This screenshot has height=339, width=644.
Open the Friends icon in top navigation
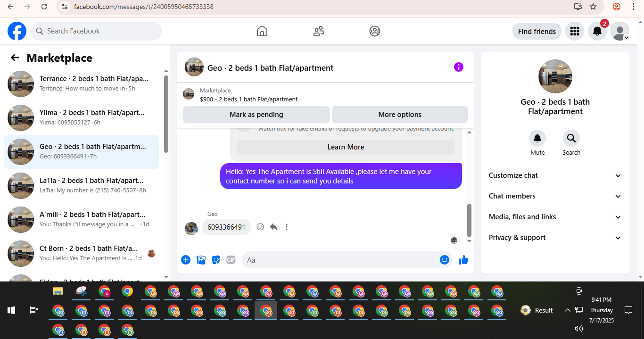pos(319,31)
